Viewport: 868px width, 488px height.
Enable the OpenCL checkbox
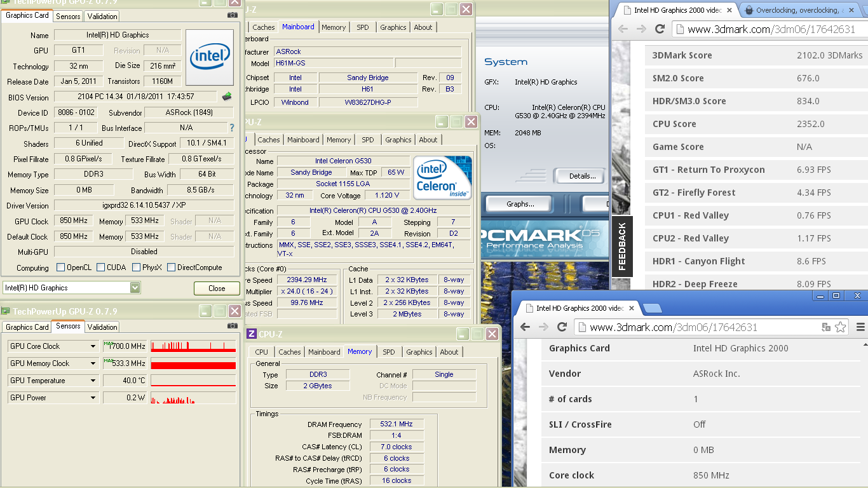point(61,268)
